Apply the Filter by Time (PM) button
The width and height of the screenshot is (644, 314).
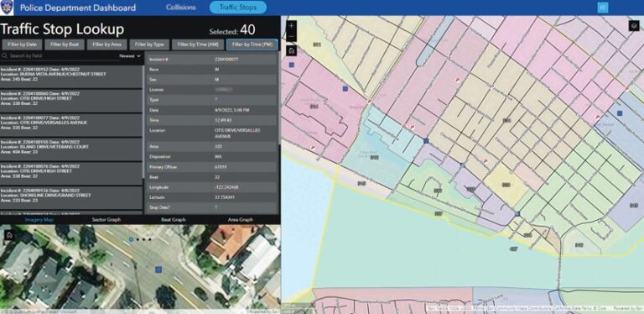pos(252,44)
